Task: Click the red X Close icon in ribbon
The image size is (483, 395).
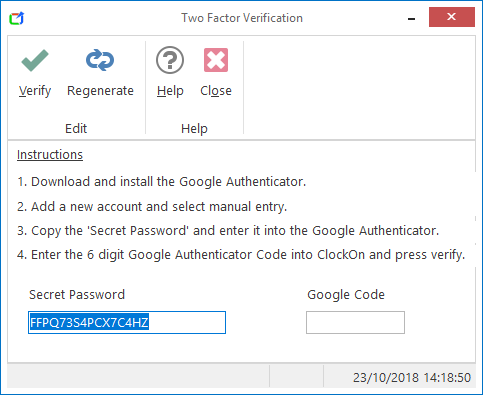Action: point(216,60)
